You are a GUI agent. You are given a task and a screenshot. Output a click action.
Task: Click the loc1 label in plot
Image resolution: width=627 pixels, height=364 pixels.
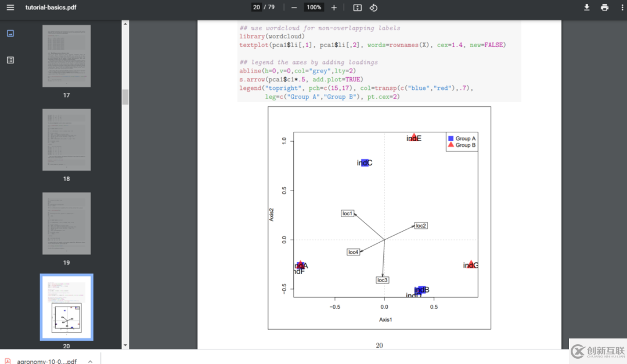[x=348, y=214]
